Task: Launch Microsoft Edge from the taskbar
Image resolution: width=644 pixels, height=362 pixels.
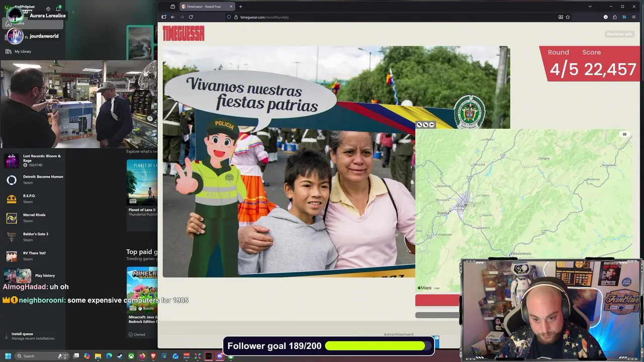Action: [x=109, y=356]
